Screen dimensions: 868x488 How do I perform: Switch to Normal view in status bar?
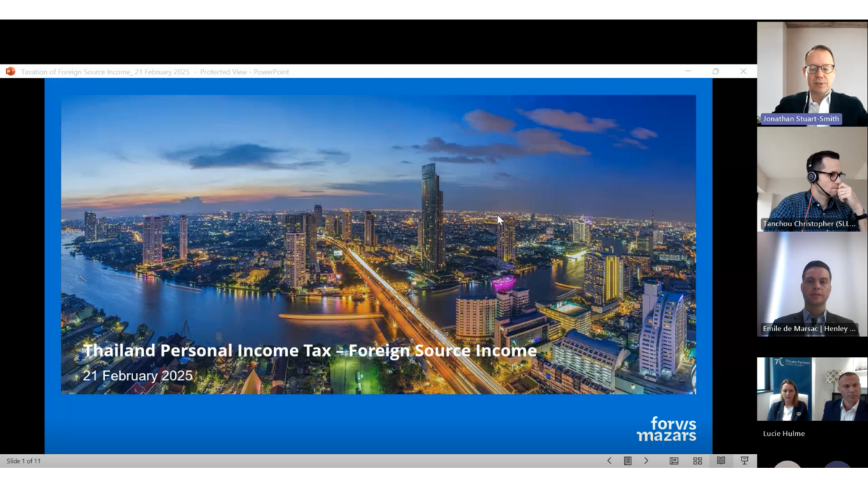point(674,461)
